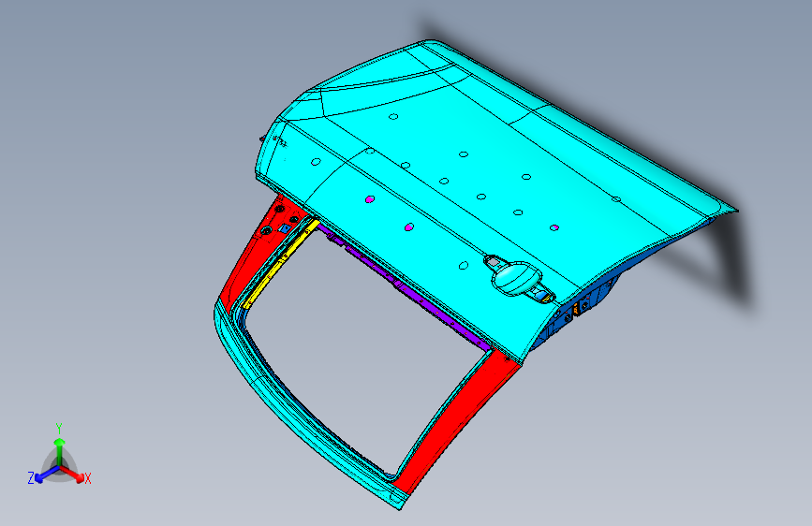Select the small blue square on red pillar
Image resolution: width=812 pixels, height=526 pixels.
coord(285,227)
